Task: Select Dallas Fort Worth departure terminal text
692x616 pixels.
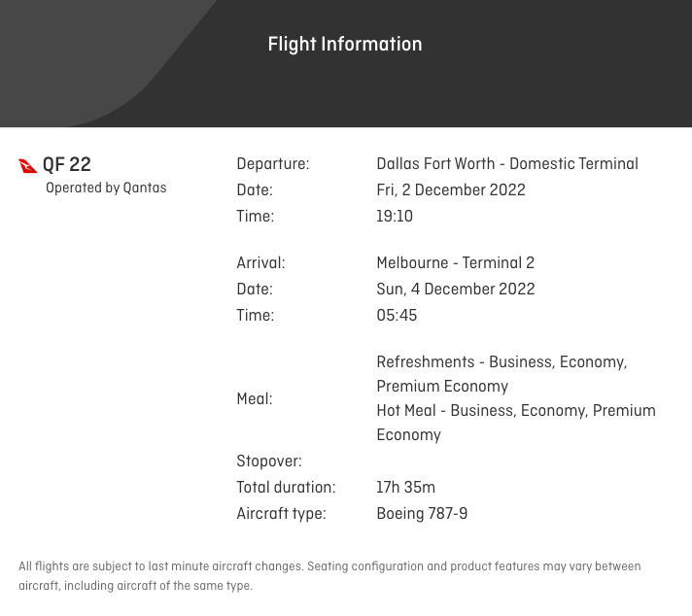Action: pyautogui.click(x=507, y=163)
